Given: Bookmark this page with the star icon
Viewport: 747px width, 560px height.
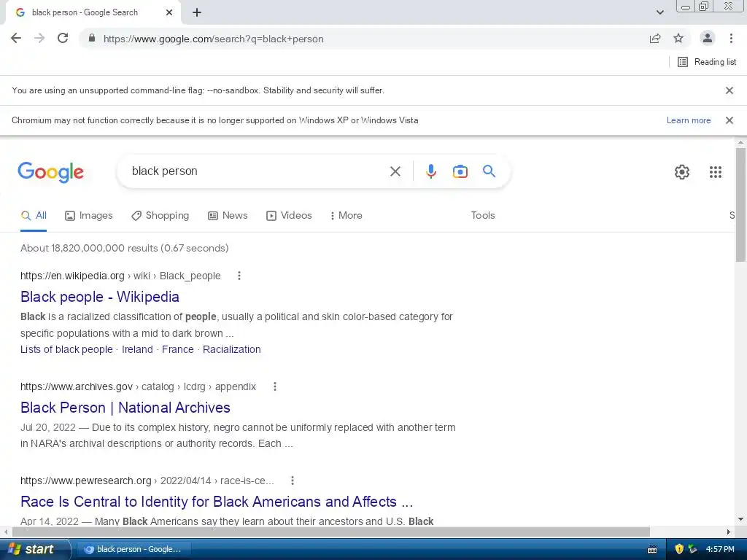Looking at the screenshot, I should (678, 39).
